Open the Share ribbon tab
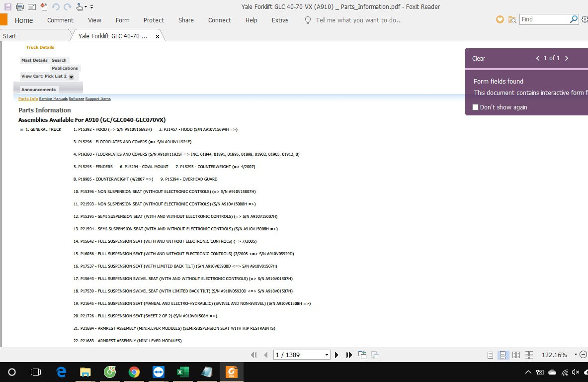This screenshot has height=382, width=588. coord(186,20)
